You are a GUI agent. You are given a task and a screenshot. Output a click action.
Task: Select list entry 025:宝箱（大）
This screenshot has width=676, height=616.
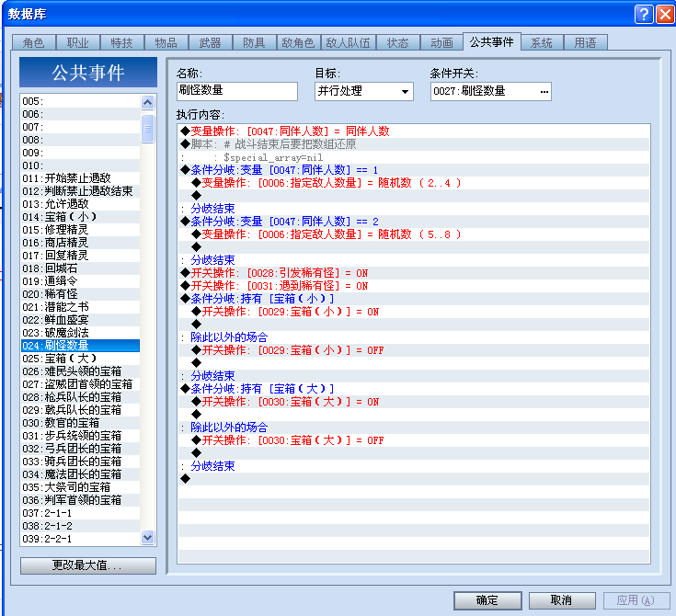pos(81,359)
